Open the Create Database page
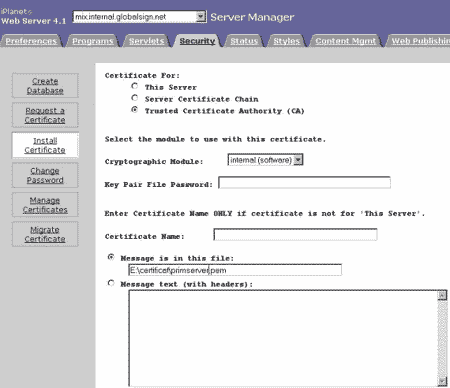This screenshot has height=388, width=450. pos(45,86)
